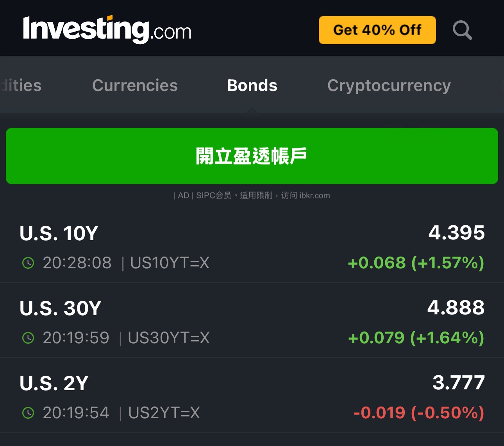Open the Cryptocurrency tab

point(389,86)
